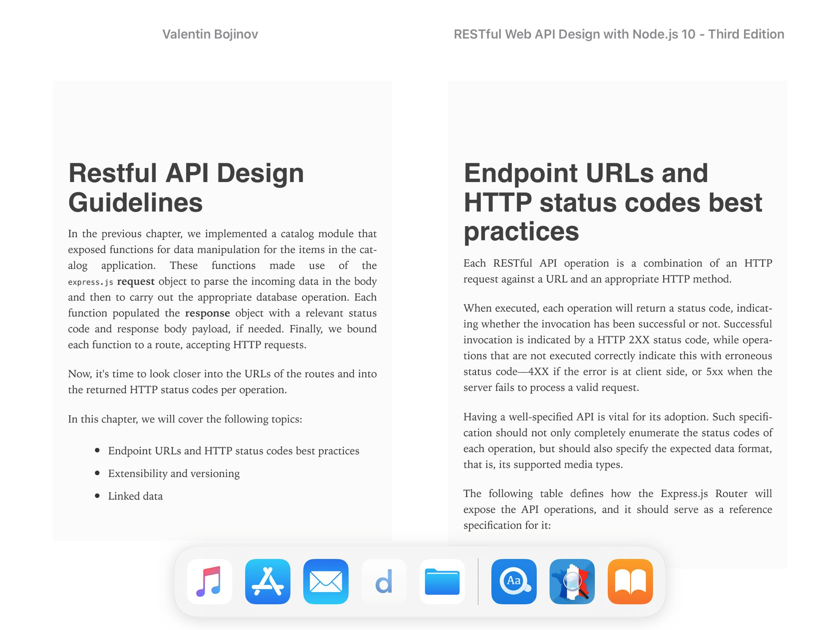Tap the author name Valentin Bojinov header
The height and width of the screenshot is (630, 840).
(210, 34)
